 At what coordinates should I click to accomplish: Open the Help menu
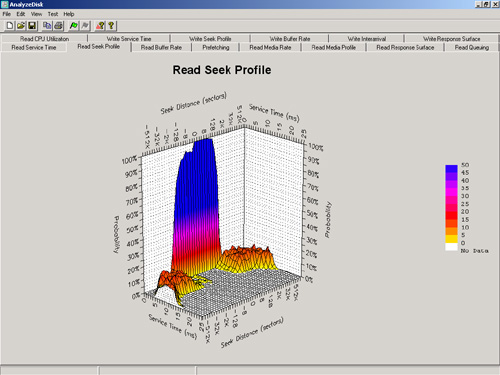pyautogui.click(x=69, y=14)
